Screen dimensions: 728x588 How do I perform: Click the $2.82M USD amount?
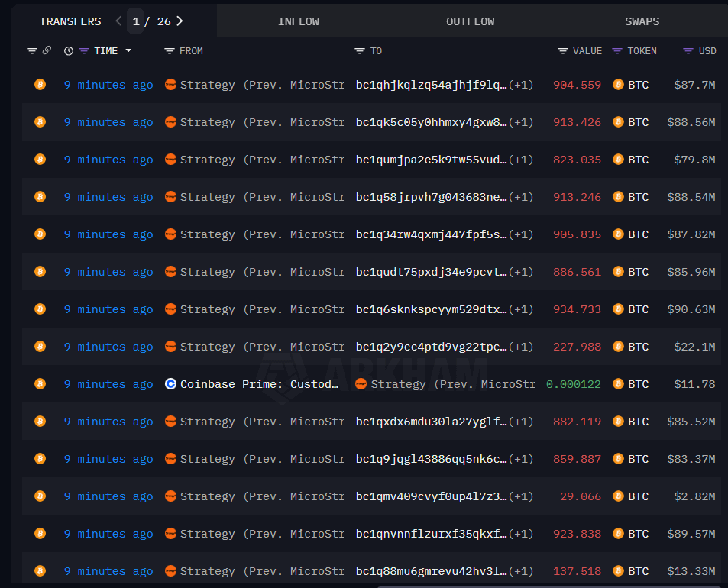pyautogui.click(x=694, y=496)
